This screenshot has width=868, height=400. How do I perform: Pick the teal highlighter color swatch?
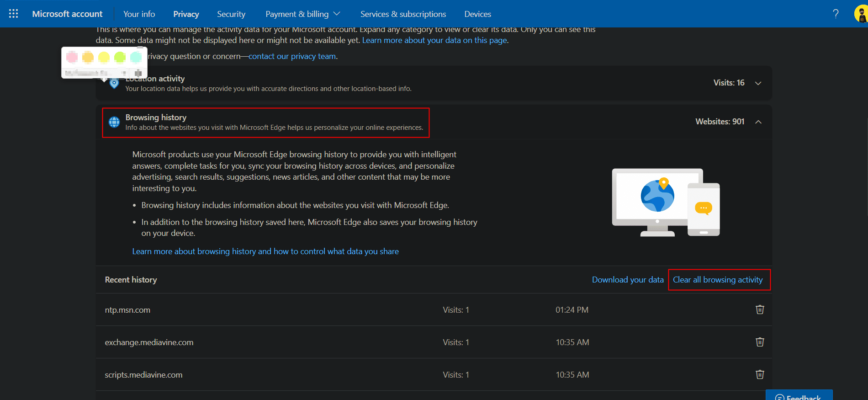pyautogui.click(x=136, y=57)
